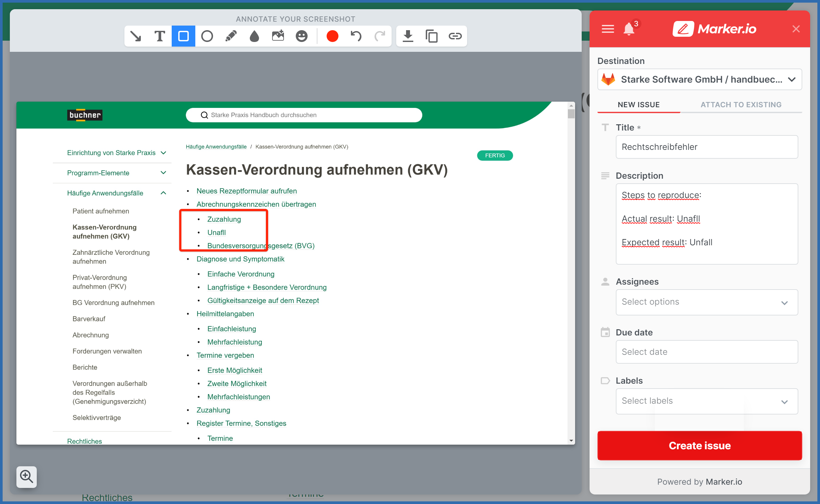Select the ellipse annotation tool

(207, 36)
